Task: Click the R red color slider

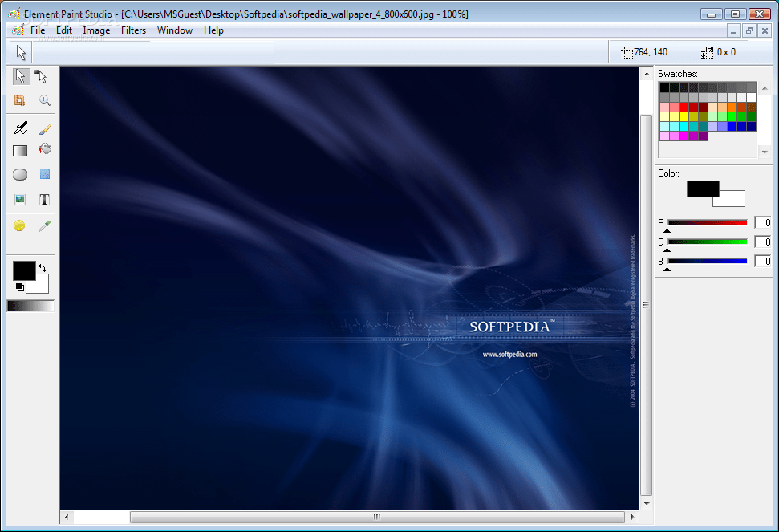Action: point(708,222)
